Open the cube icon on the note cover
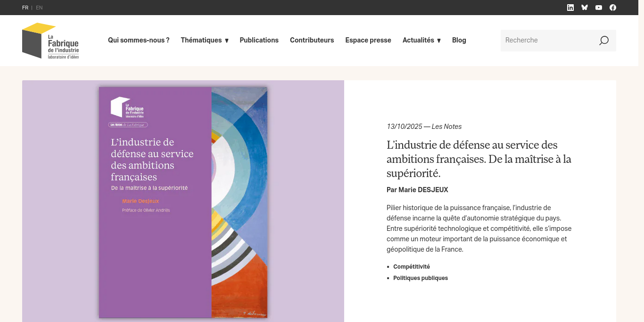644x322 pixels. pyautogui.click(x=116, y=107)
